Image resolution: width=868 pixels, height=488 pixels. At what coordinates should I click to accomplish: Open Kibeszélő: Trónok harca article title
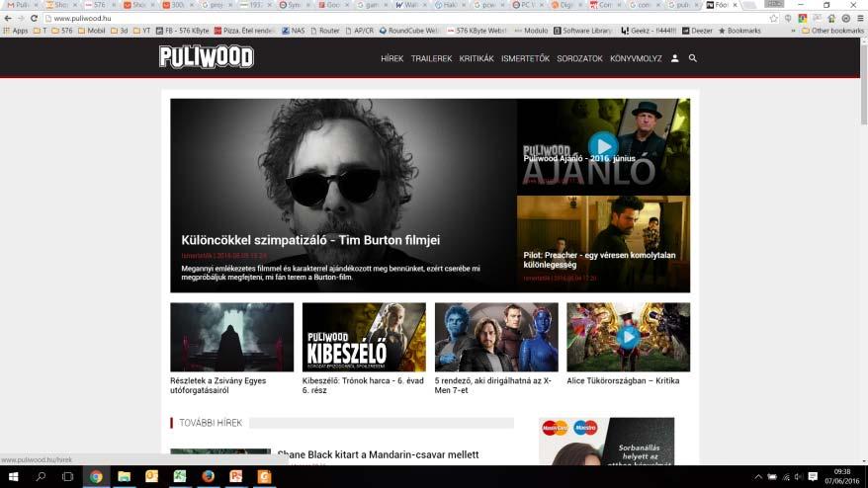tap(363, 385)
